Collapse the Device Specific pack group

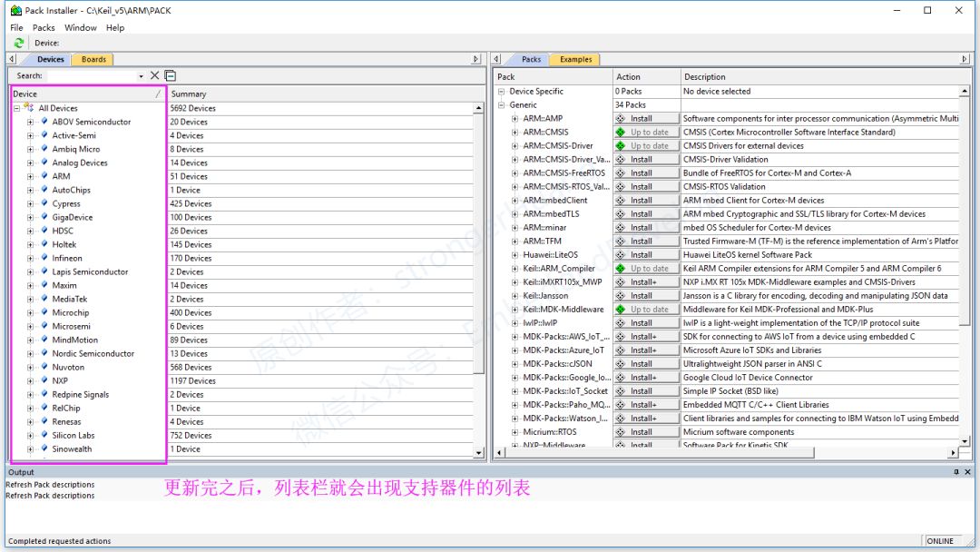pos(501,92)
